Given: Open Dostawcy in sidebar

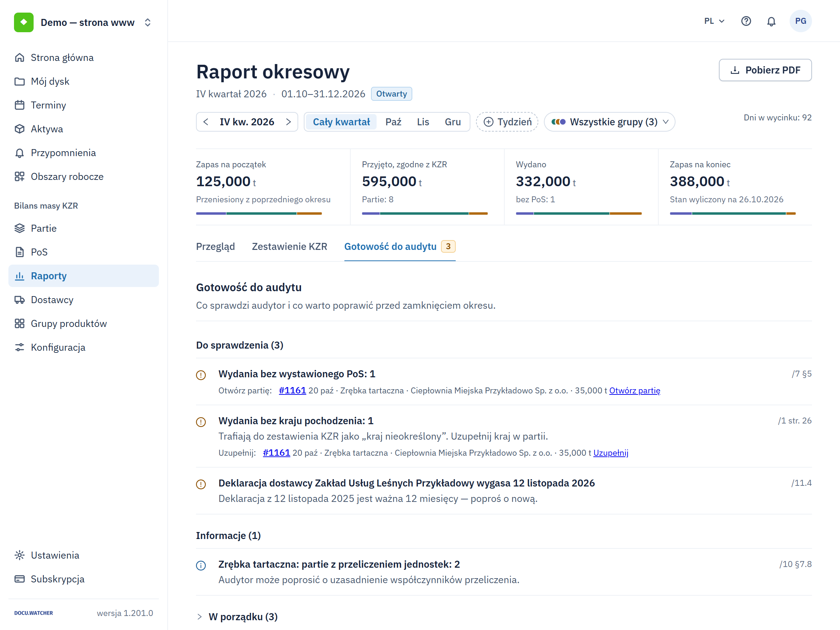Looking at the screenshot, I should (84, 300).
